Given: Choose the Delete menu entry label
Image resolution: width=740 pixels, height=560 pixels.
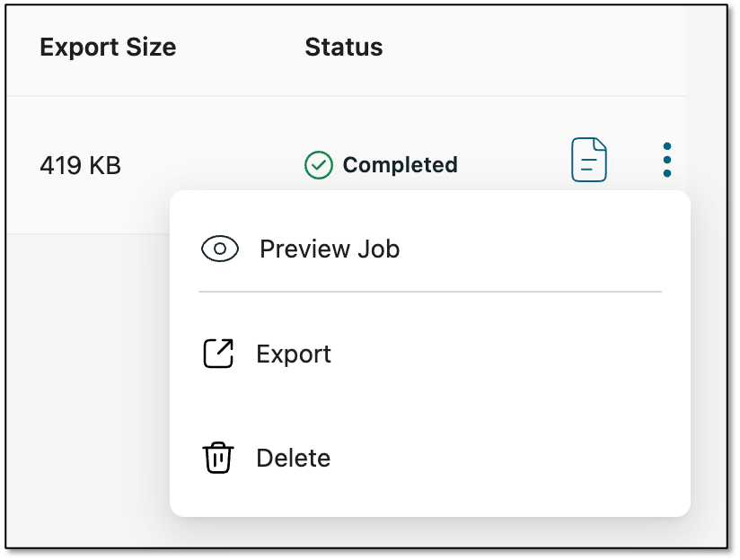Looking at the screenshot, I should (293, 458).
